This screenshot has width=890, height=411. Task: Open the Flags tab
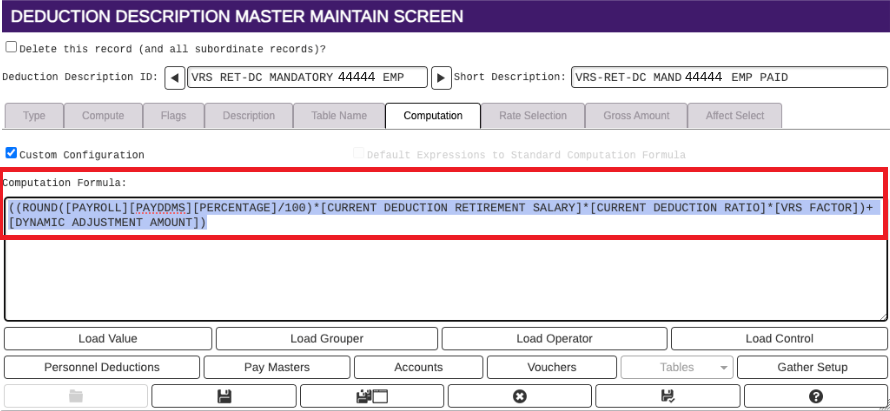[173, 116]
